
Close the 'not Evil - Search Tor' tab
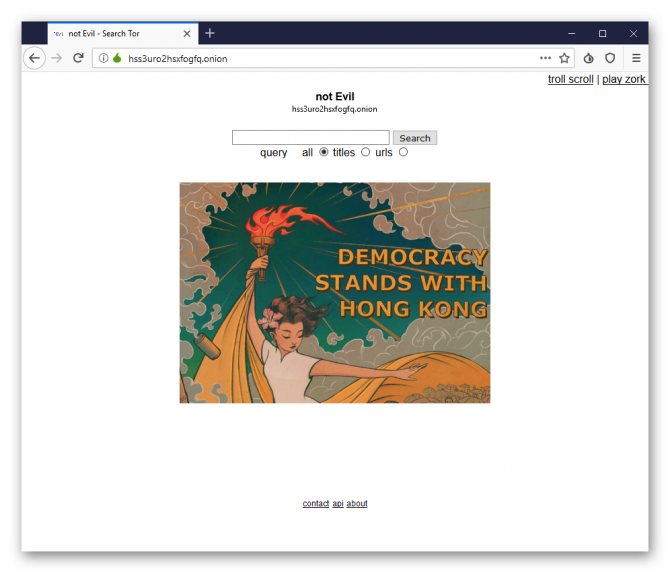click(187, 33)
